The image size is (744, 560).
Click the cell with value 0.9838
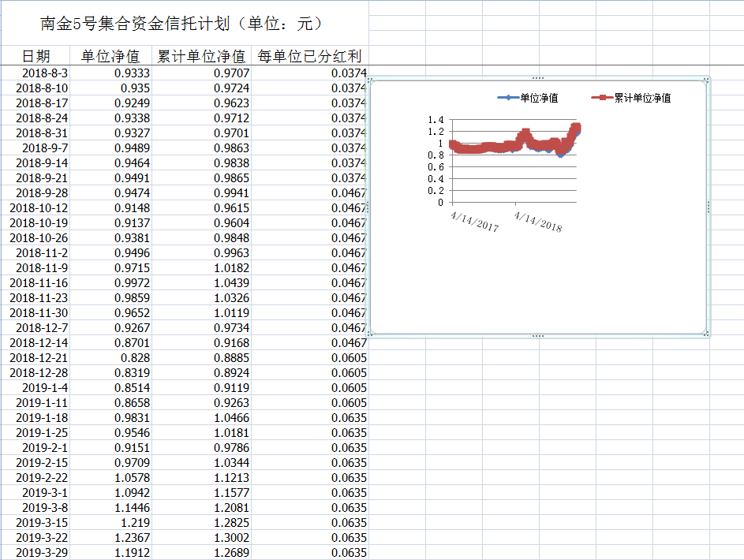pyautogui.click(x=201, y=163)
